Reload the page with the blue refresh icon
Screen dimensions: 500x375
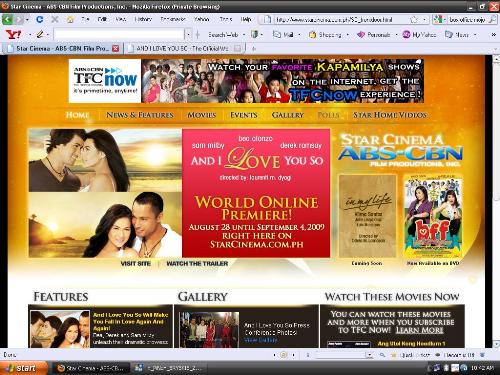tap(39, 19)
